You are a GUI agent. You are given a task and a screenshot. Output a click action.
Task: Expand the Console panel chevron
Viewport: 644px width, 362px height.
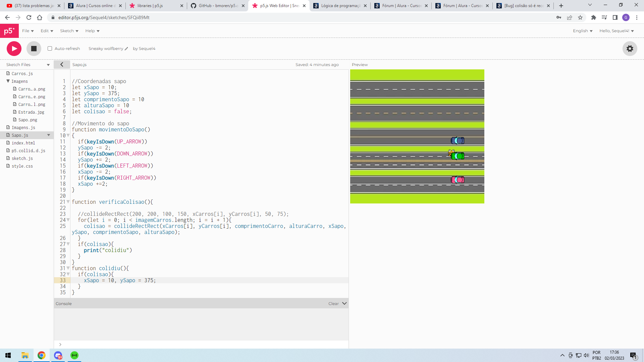[344, 303]
